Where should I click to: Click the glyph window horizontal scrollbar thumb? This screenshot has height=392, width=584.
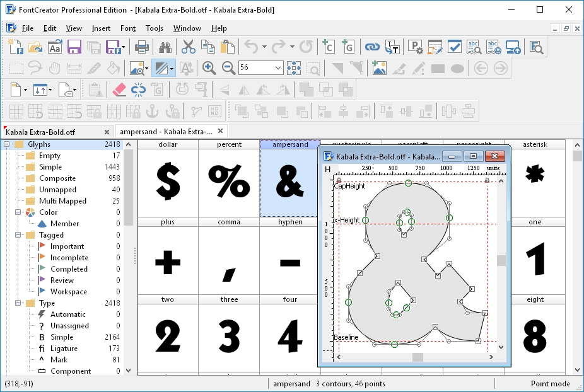418,357
